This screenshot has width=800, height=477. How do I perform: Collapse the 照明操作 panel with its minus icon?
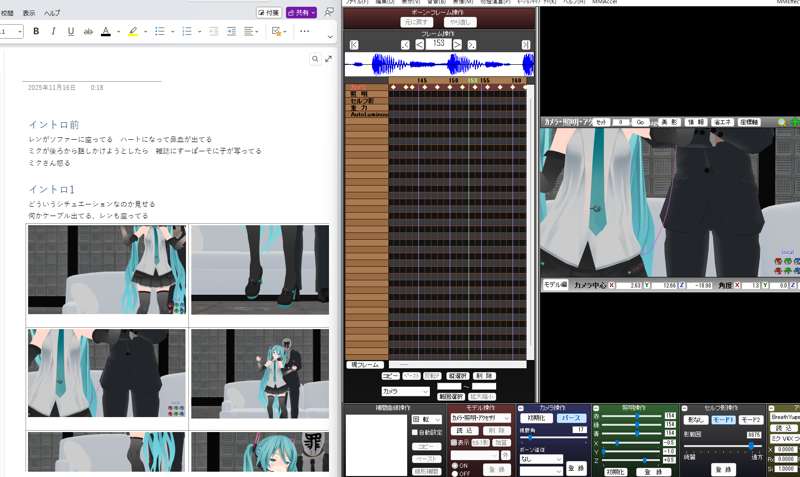click(595, 408)
